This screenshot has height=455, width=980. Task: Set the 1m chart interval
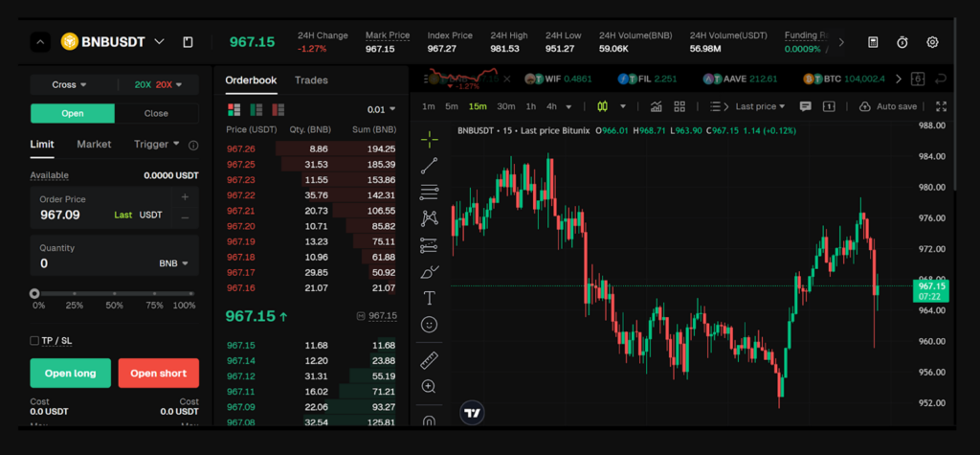(x=428, y=106)
